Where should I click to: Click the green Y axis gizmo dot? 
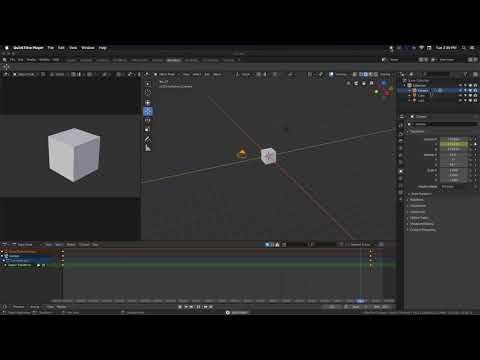point(377,92)
